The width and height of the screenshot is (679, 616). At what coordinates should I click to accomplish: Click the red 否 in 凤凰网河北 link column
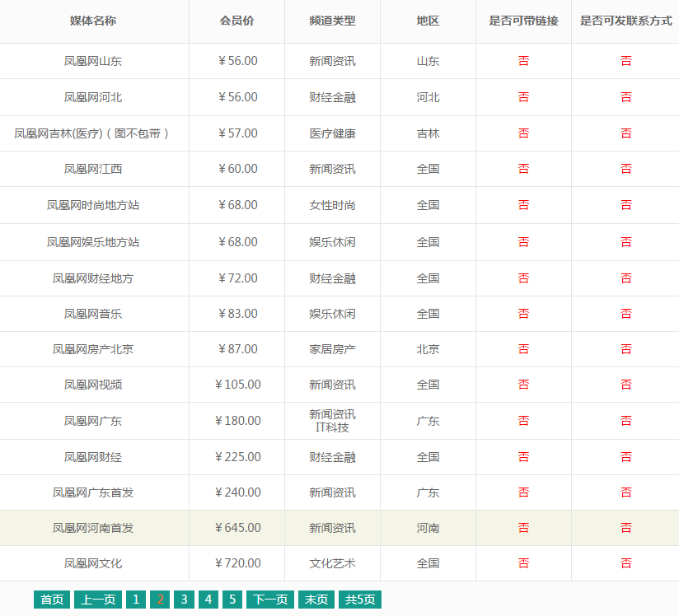click(x=523, y=96)
